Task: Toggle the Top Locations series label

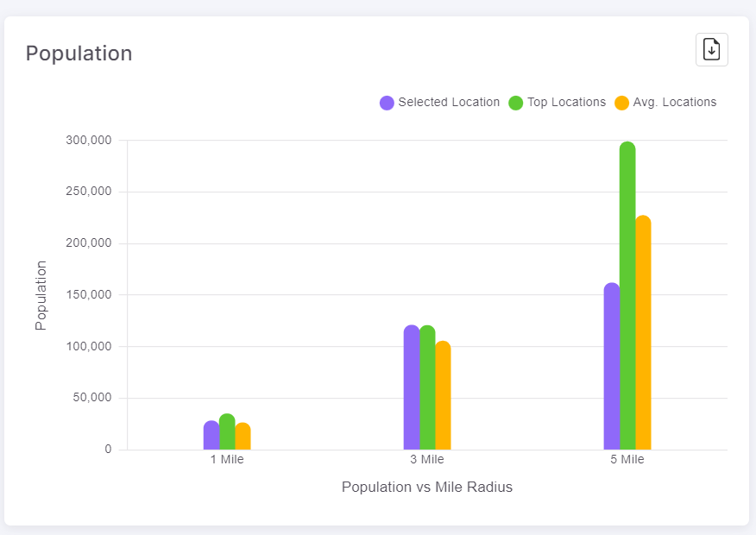Action: coord(566,102)
